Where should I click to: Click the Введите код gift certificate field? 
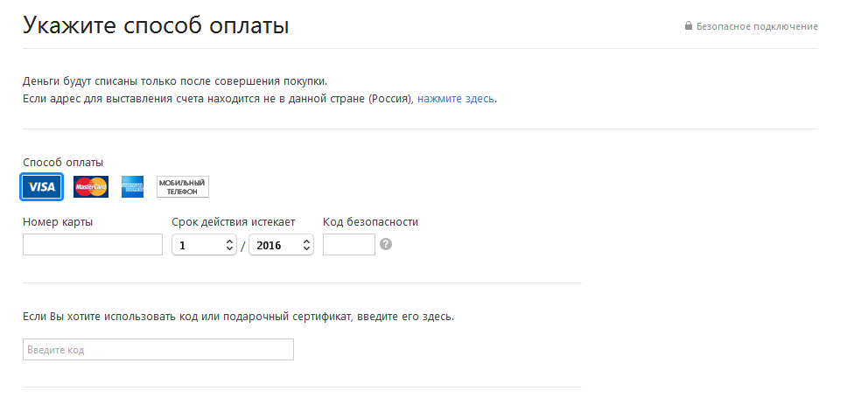tap(158, 350)
